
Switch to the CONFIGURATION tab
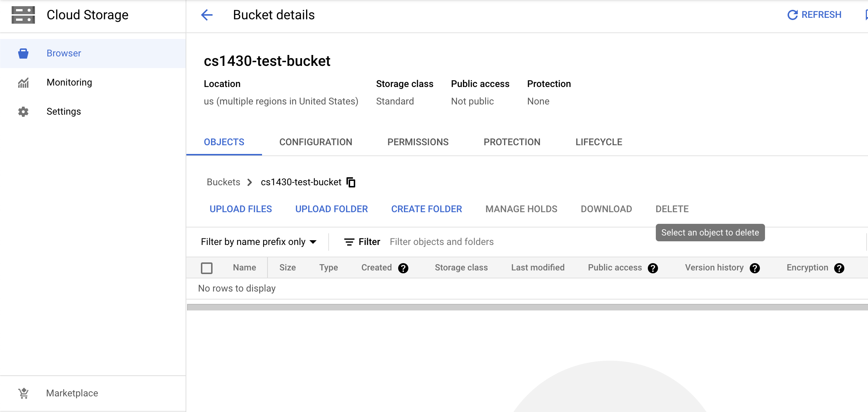coord(316,142)
